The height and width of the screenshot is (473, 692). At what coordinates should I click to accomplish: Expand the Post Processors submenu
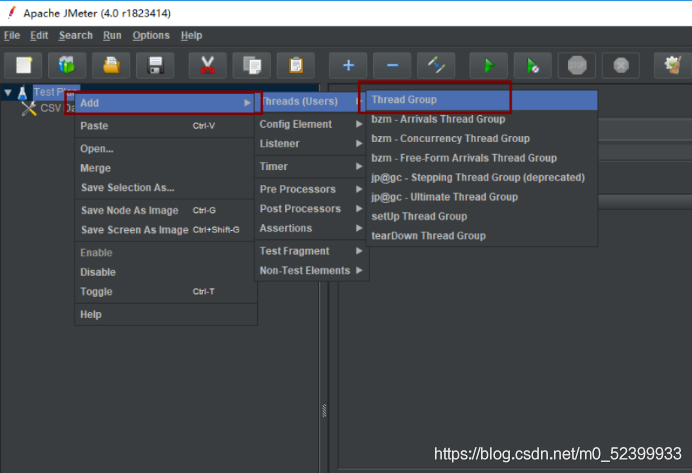pyautogui.click(x=311, y=209)
